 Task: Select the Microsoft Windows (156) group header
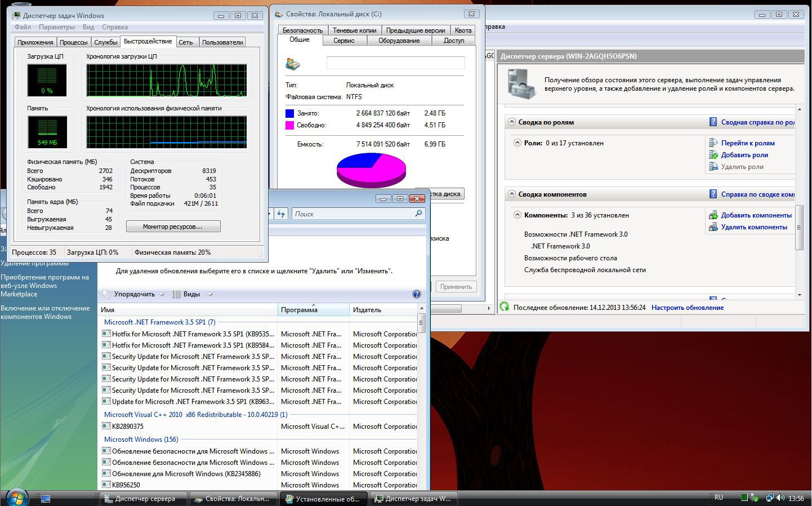click(141, 440)
